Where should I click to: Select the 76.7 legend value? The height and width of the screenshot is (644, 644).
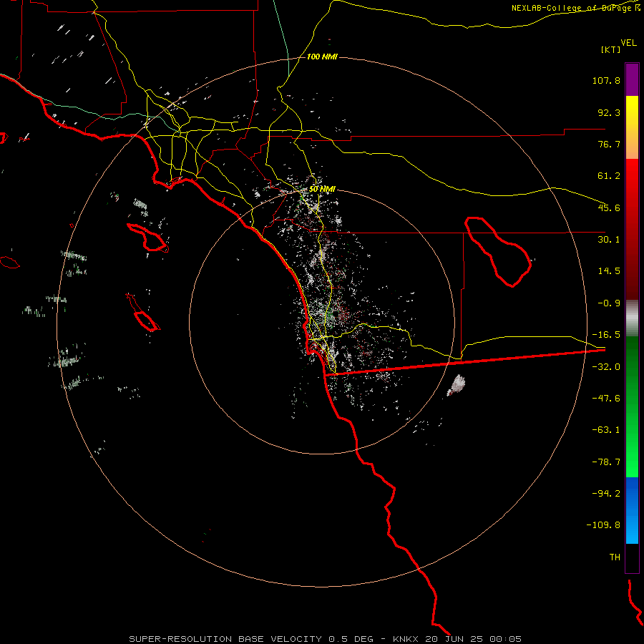609,144
